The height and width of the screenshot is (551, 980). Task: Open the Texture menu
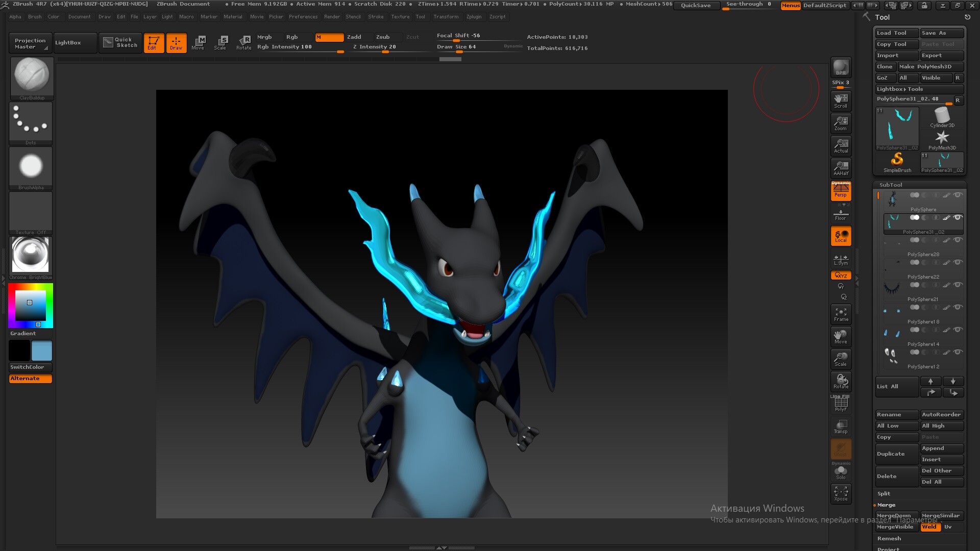coord(400,16)
